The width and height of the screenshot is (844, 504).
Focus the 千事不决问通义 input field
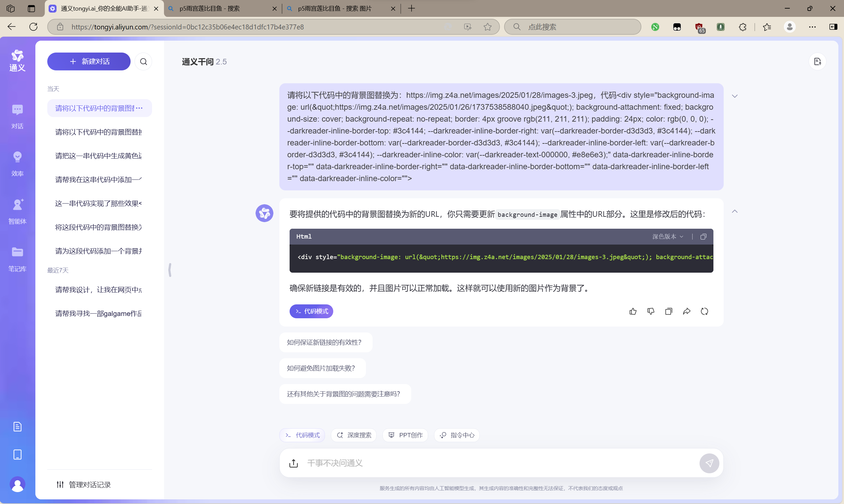[x=499, y=463]
